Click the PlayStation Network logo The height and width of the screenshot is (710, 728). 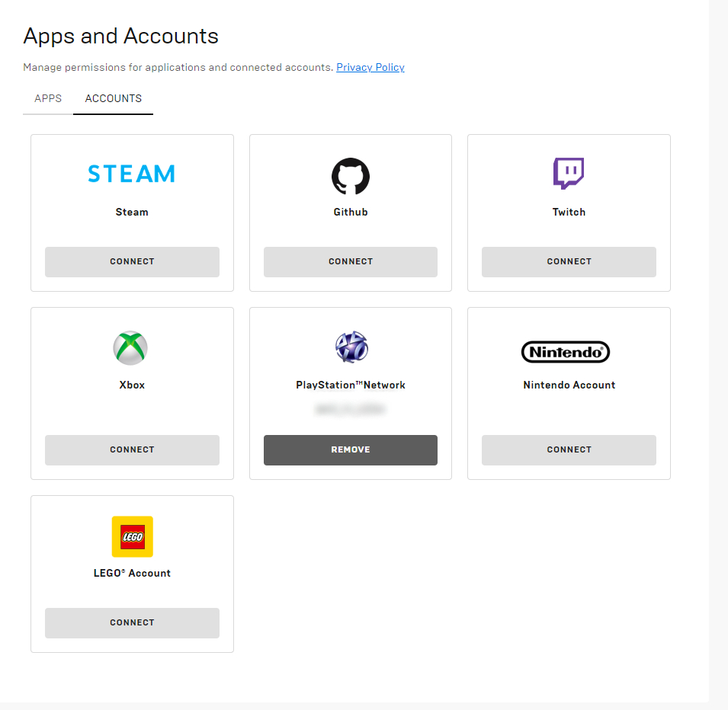(x=351, y=347)
